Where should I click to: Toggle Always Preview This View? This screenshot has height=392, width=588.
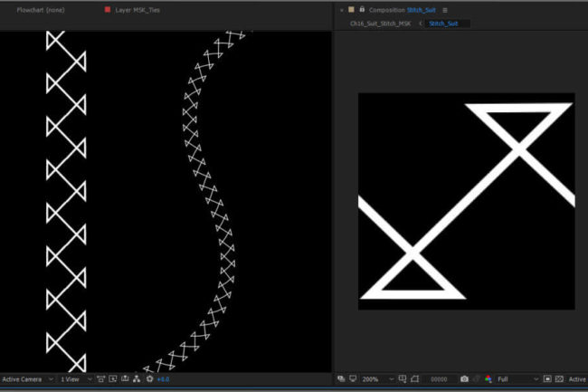[x=339, y=378]
